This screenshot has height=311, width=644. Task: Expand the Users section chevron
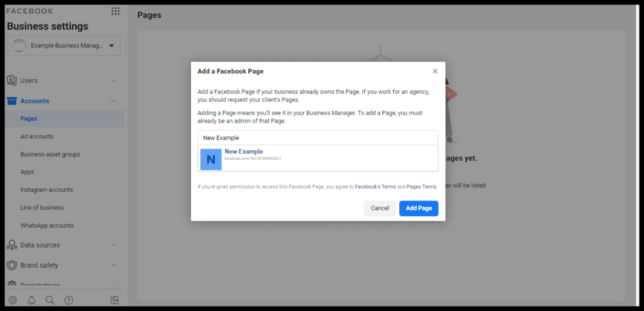click(114, 81)
